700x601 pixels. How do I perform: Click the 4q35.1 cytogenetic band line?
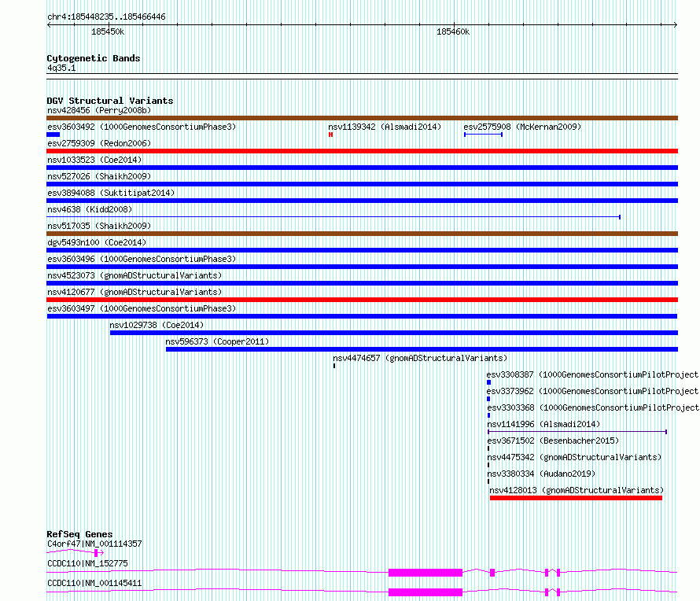362,76
